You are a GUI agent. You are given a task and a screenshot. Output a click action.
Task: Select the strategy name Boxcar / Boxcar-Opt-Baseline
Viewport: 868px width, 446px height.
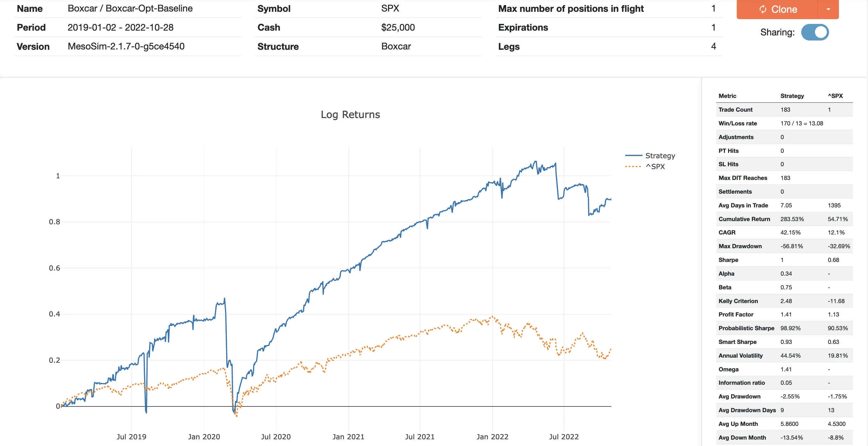(130, 8)
